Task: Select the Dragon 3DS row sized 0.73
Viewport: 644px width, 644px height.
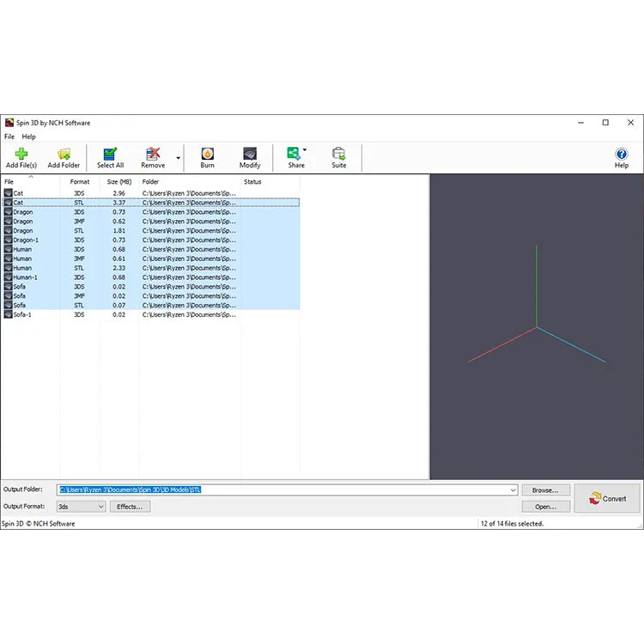Action: point(151,212)
